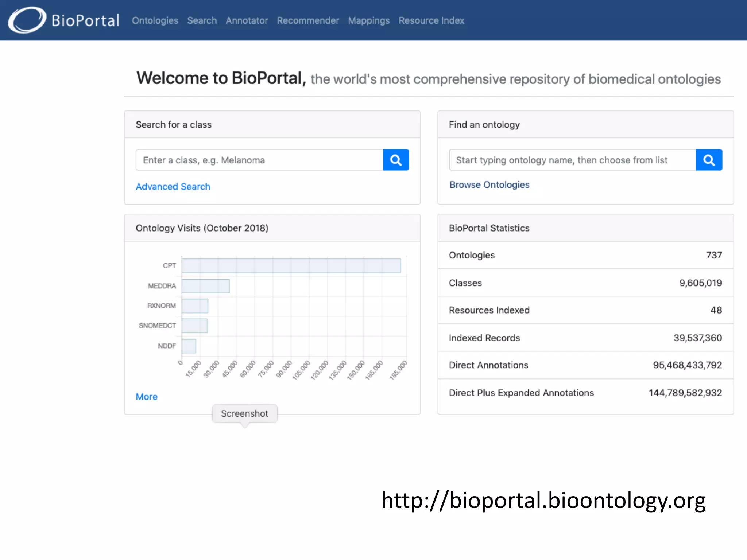Viewport: 747px width, 560px height.
Task: Click the indexed records value 39,537,360
Action: click(698, 338)
